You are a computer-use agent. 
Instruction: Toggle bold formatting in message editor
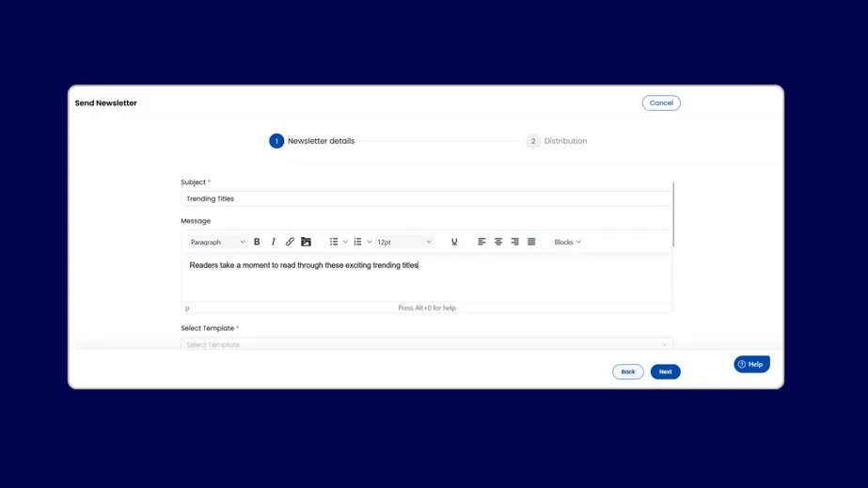click(x=257, y=242)
